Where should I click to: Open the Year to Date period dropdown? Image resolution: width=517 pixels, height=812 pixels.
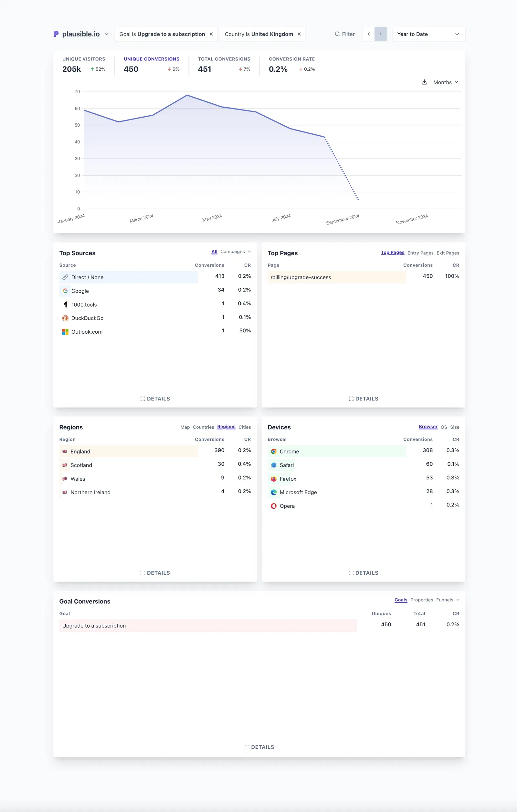[x=428, y=34]
